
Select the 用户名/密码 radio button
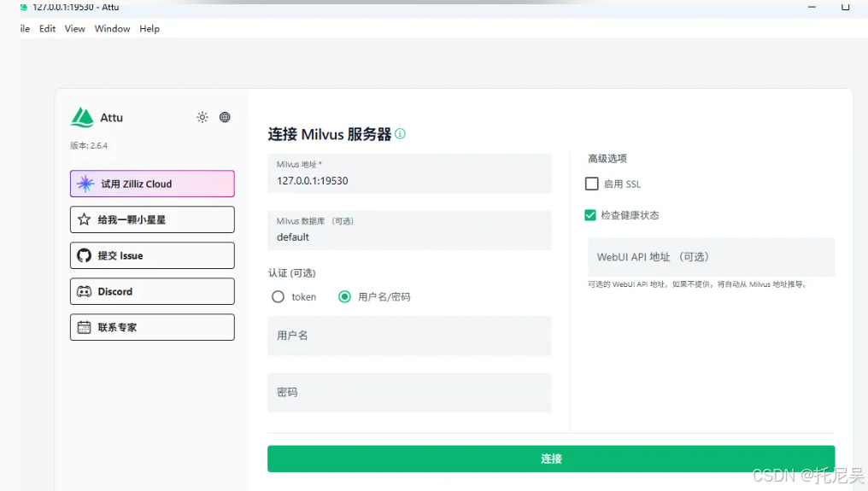point(344,297)
